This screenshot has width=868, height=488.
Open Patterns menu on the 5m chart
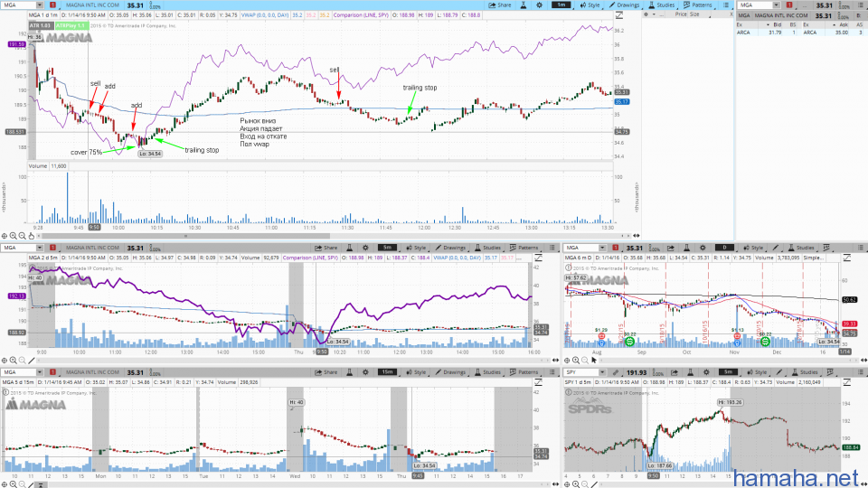coord(524,248)
